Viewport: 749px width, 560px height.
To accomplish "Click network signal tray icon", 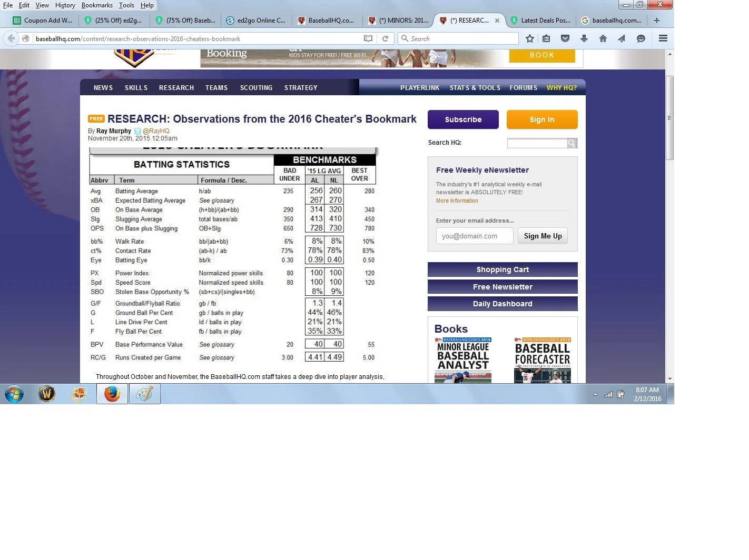I will pyautogui.click(x=608, y=394).
